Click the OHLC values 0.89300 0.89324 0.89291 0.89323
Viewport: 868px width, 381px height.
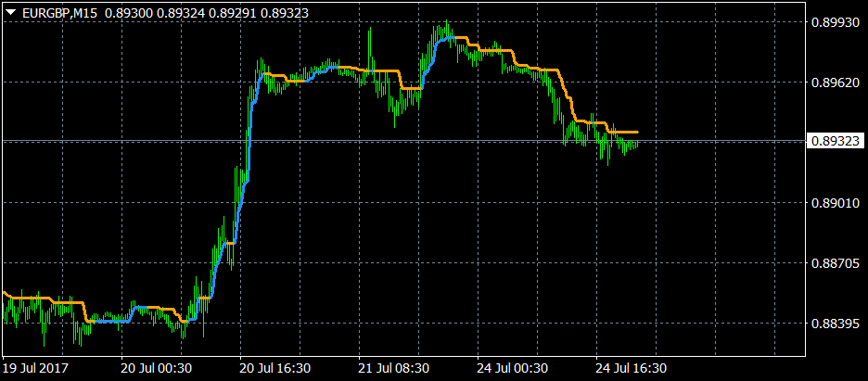click(x=207, y=12)
